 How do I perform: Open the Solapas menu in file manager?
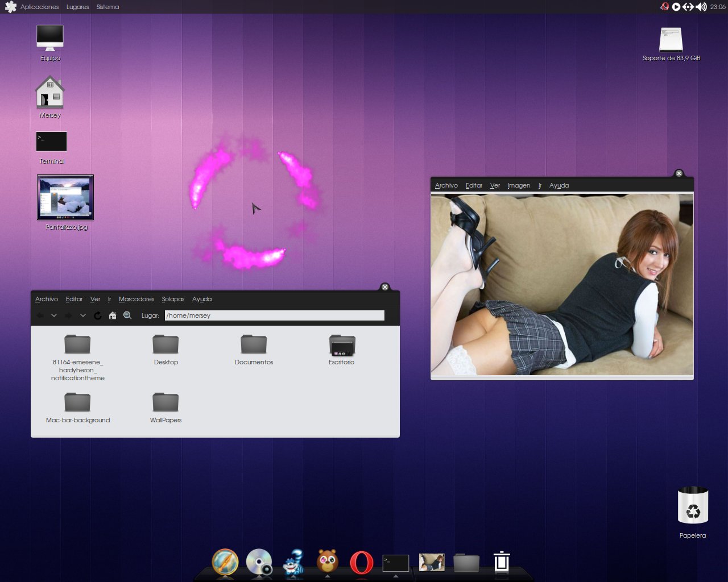173,299
